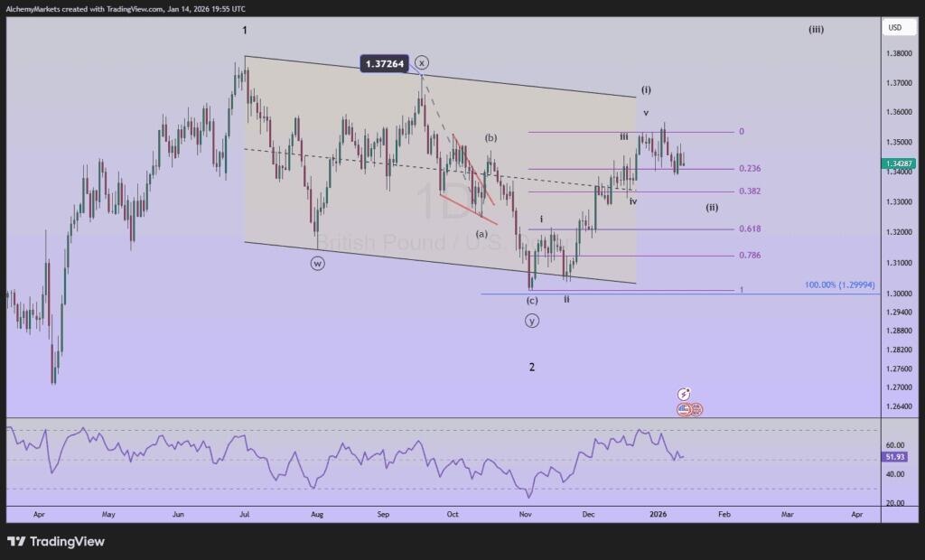
Task: Open the US flag economic event marker
Action: pyautogui.click(x=684, y=409)
